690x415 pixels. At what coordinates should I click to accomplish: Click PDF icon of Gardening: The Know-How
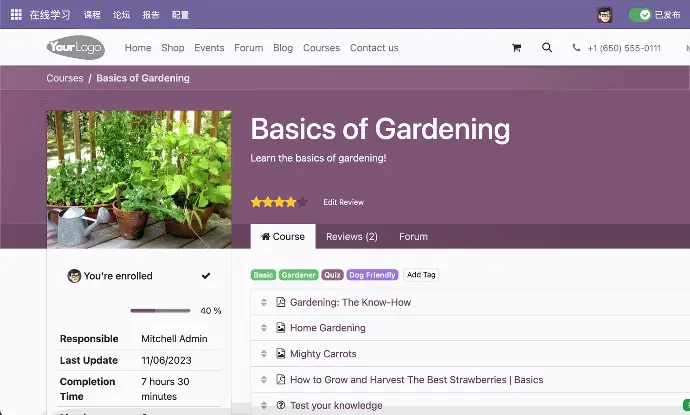(x=281, y=302)
